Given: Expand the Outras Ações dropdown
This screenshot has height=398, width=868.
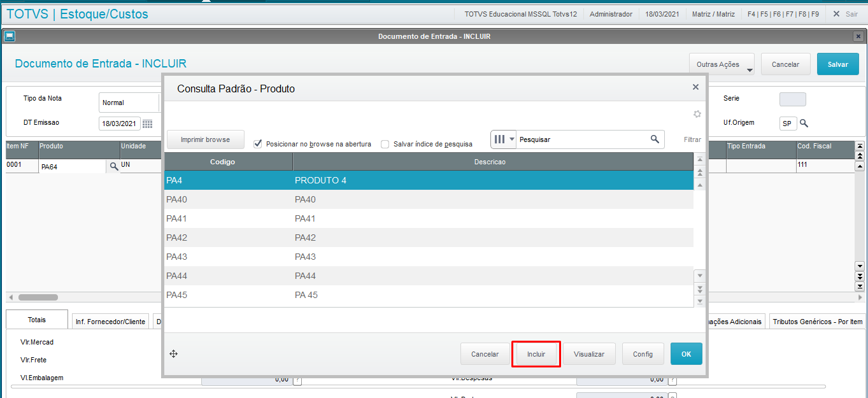Looking at the screenshot, I should point(722,64).
